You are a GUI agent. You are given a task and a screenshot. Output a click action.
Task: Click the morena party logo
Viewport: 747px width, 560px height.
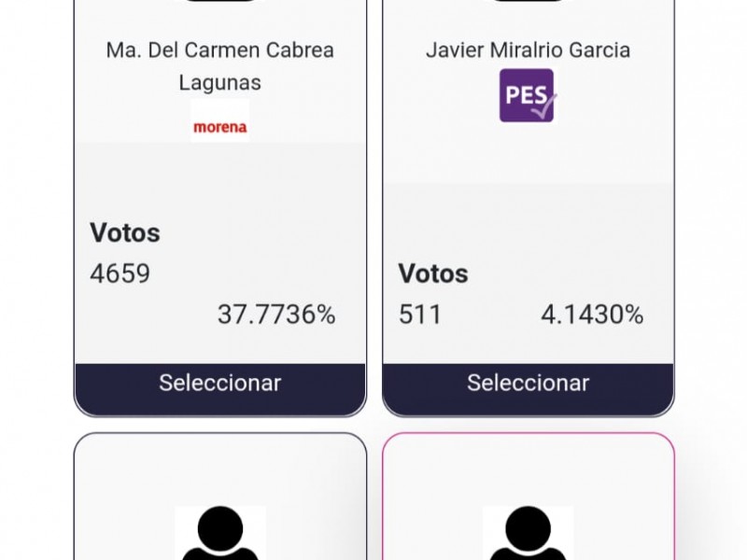pyautogui.click(x=220, y=121)
